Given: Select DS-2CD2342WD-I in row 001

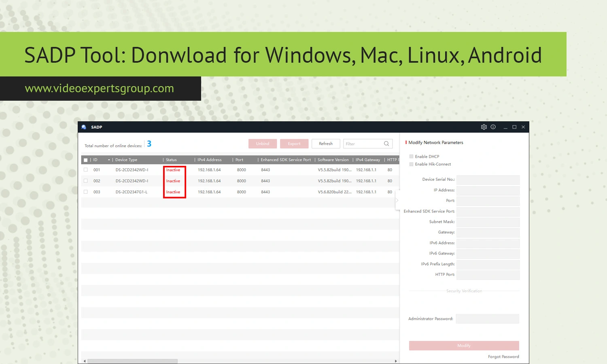Looking at the screenshot, I should click(132, 170).
